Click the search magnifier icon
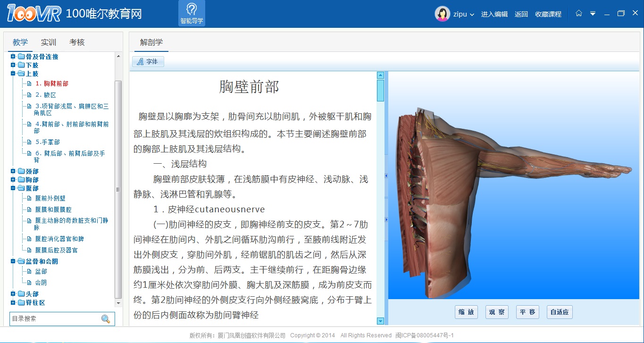The image size is (644, 343). point(106,319)
